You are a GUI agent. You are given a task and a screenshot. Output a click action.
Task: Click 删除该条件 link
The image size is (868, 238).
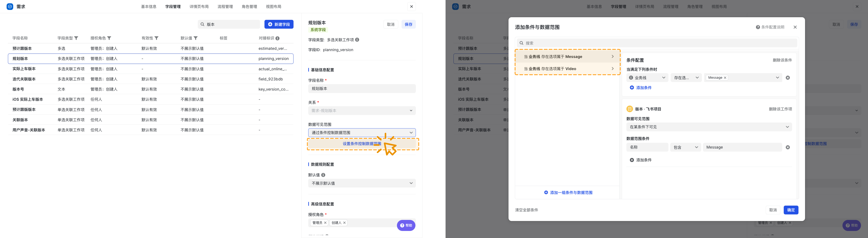click(782, 60)
